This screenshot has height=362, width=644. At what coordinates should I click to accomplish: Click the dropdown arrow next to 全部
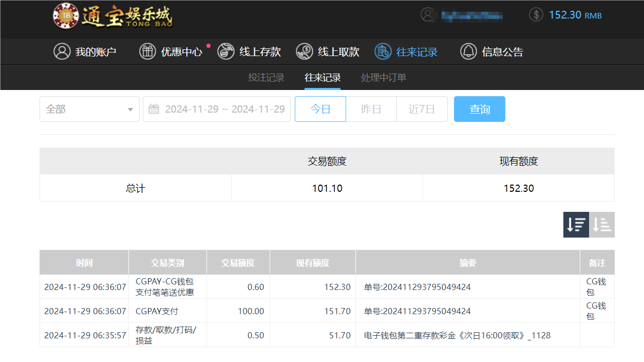coord(131,108)
